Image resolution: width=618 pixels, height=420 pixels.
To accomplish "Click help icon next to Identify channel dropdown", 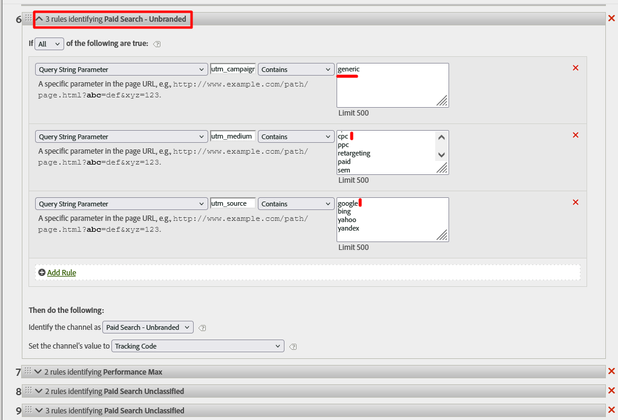I will pos(202,328).
